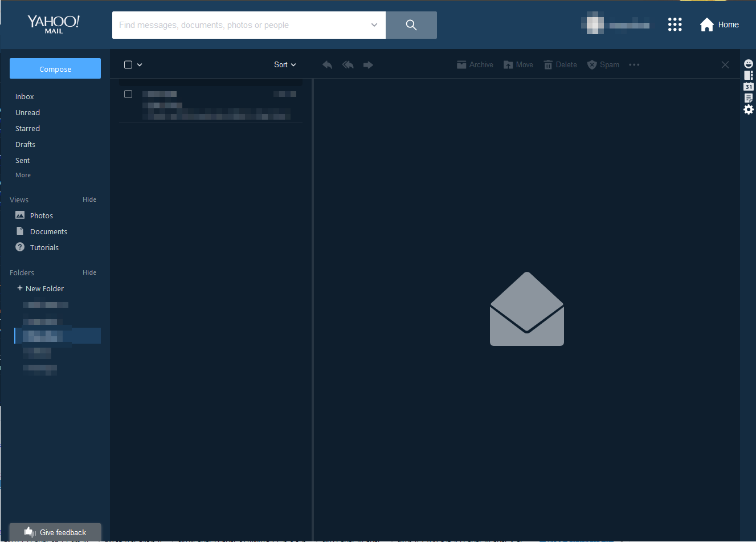Archive the selected email
Screen dimensions: 756x542
(x=475, y=64)
